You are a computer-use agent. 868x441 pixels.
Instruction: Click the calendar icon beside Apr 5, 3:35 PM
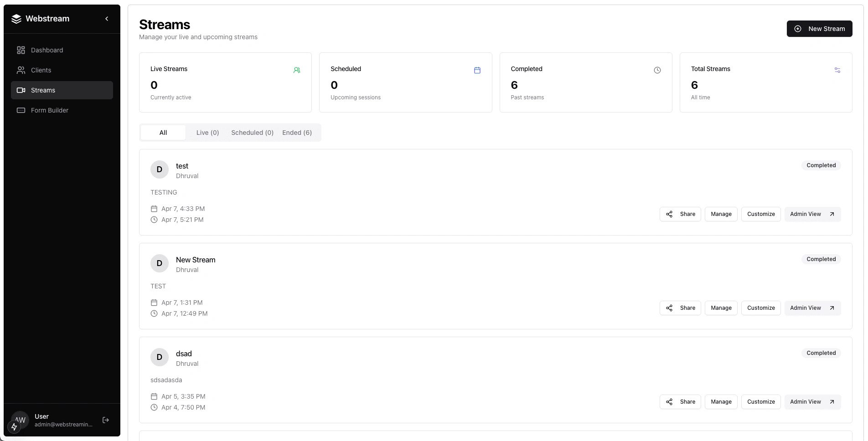tap(154, 396)
